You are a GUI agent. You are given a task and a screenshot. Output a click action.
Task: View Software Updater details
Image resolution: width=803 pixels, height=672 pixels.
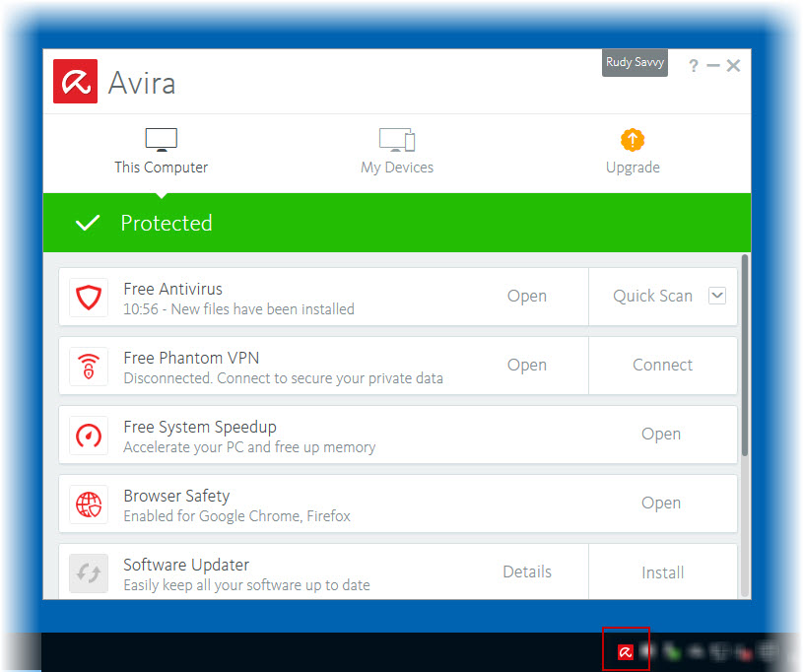[527, 572]
